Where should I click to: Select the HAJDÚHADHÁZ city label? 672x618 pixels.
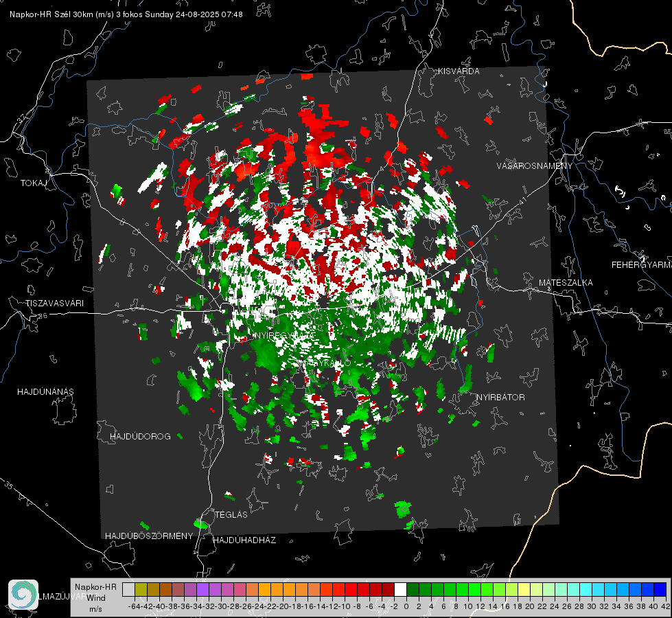coord(244,540)
